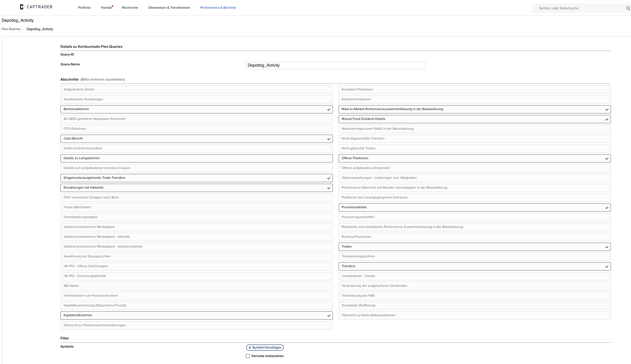Deselect the Cash-Bericht section
631x364 pixels.
coord(196,139)
